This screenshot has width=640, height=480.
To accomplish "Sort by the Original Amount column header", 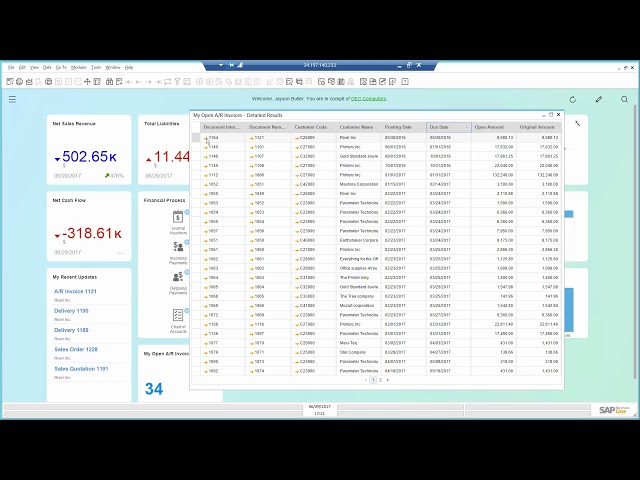I will (x=539, y=127).
